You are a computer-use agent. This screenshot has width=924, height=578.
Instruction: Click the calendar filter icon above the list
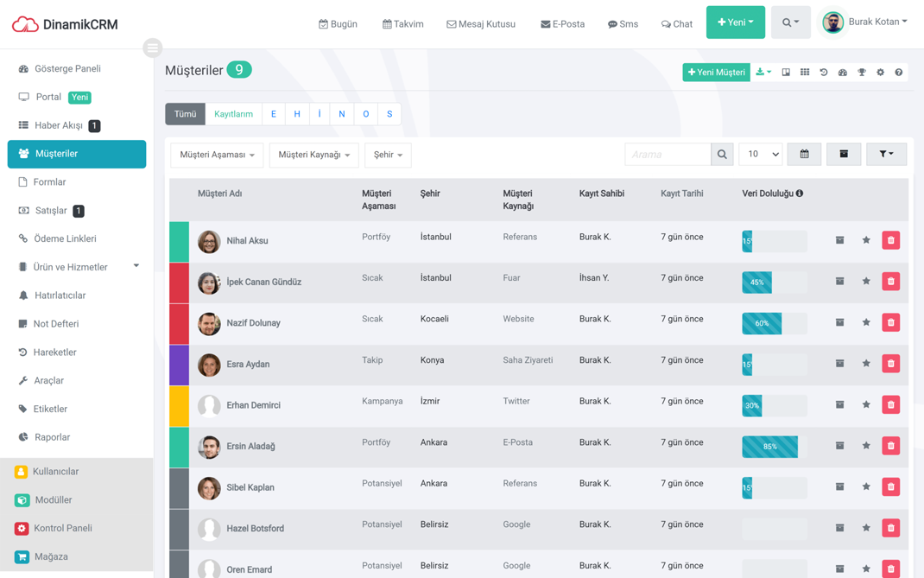click(803, 154)
